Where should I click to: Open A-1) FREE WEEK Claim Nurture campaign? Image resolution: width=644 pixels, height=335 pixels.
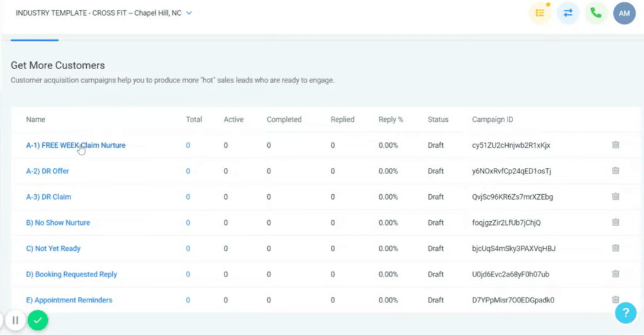click(75, 145)
